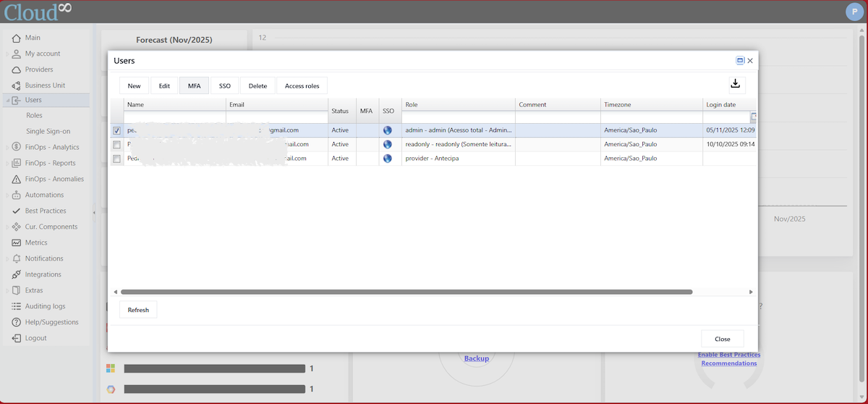Viewport: 868px width, 404px height.
Task: Open the Roles submenu item
Action: [x=34, y=115]
